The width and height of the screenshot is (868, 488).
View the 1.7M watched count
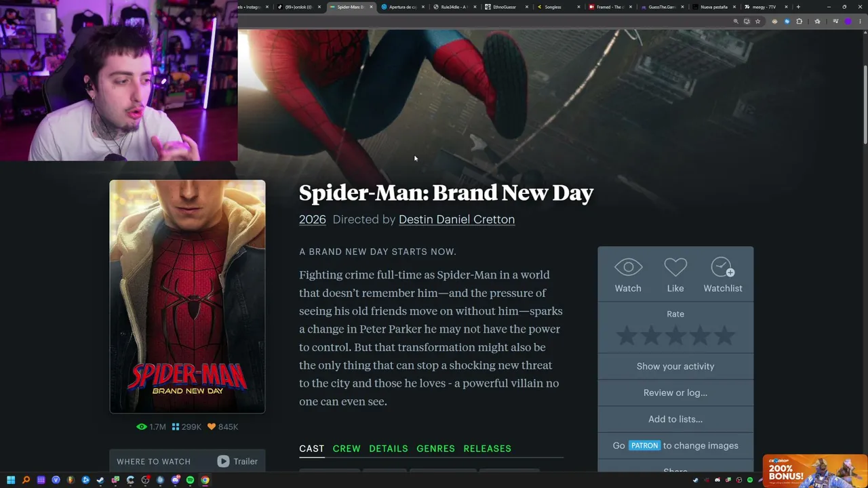coord(151,427)
